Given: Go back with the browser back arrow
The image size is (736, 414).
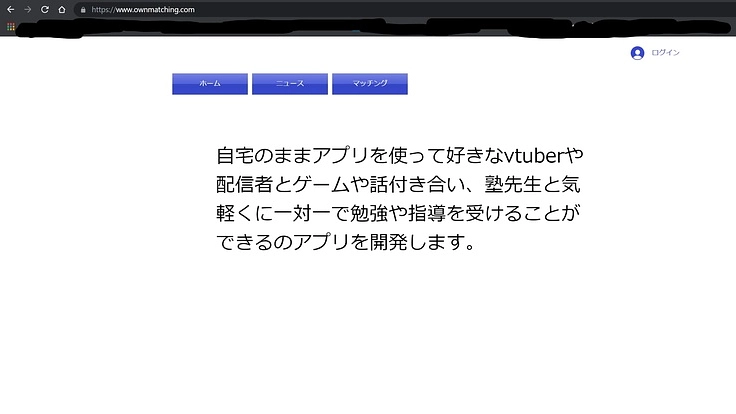Looking at the screenshot, I should click(x=10, y=9).
